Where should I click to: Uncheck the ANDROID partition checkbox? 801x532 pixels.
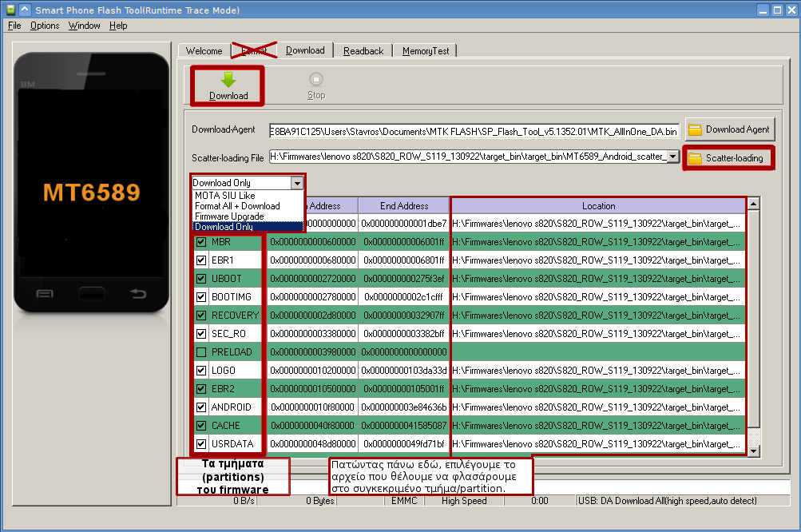(x=201, y=407)
